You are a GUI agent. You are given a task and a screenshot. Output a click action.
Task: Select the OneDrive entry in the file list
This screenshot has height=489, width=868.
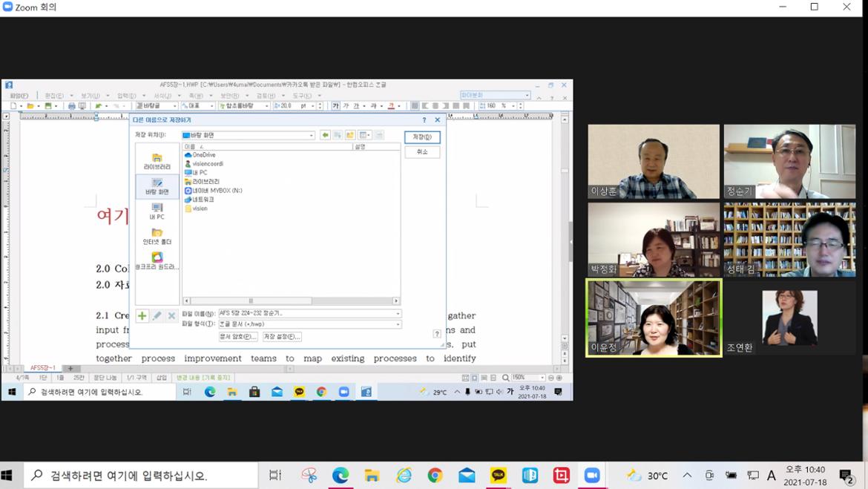203,155
